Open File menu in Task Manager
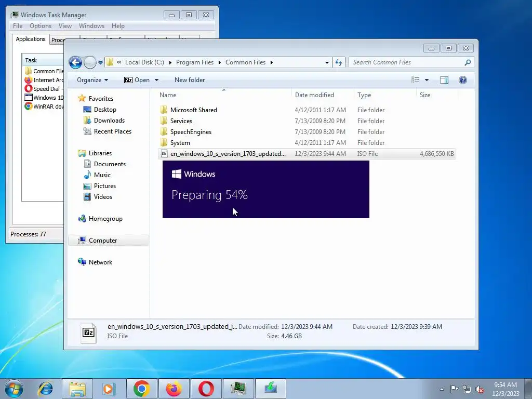 (x=18, y=26)
